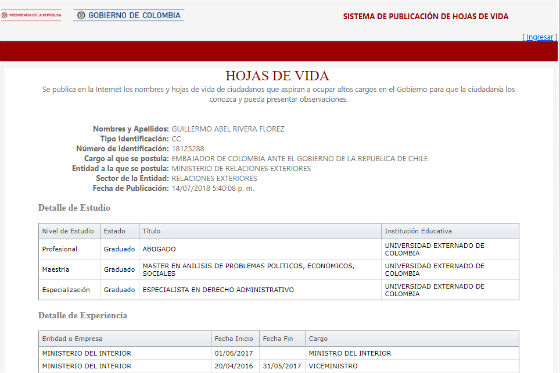Click the Título column header
The image size is (560, 373).
click(x=260, y=231)
